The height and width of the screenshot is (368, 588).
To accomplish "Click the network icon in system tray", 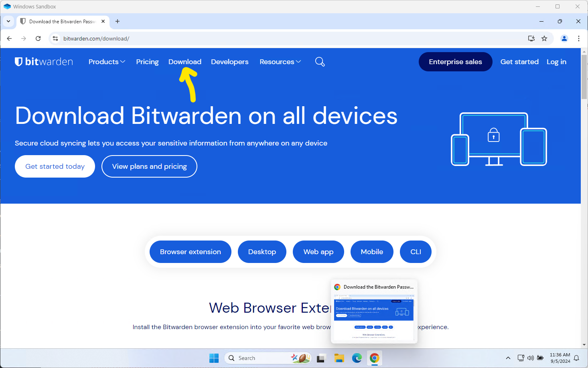I will [x=521, y=358].
